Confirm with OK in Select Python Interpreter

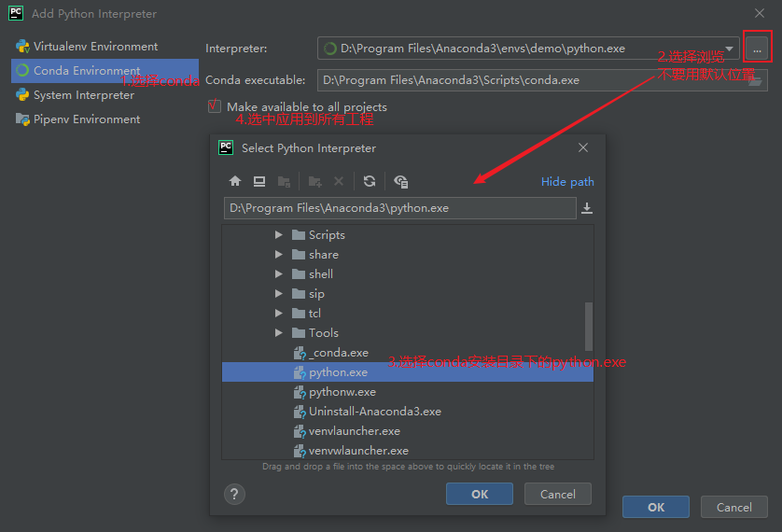[x=480, y=494]
